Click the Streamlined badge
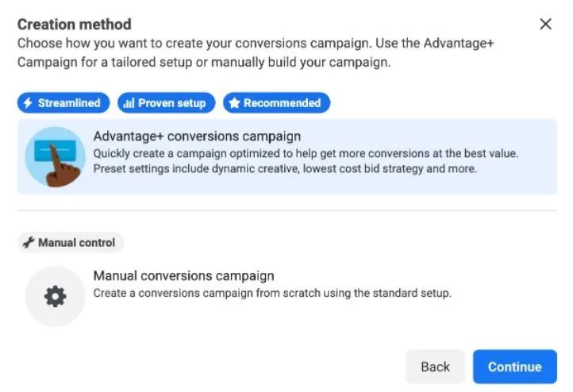The image size is (573, 392). [x=63, y=103]
